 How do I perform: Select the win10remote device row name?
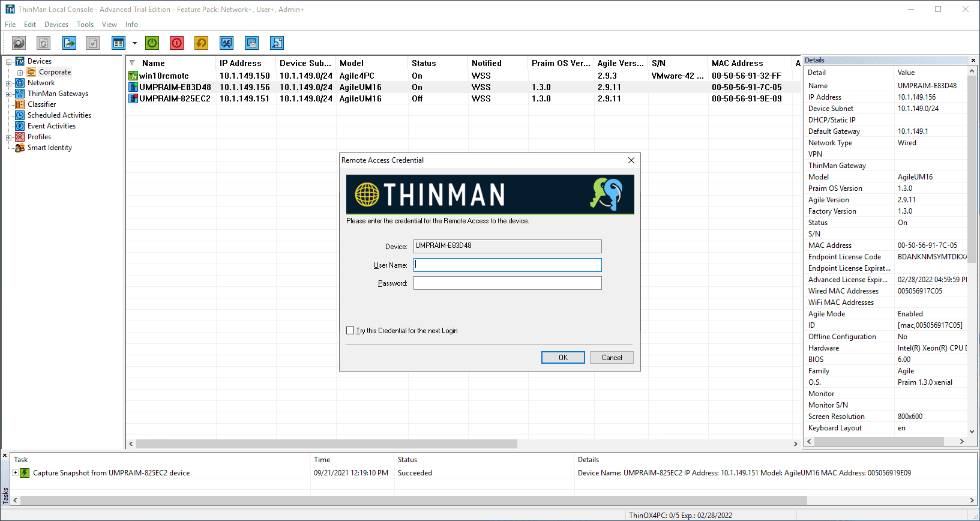tap(164, 76)
